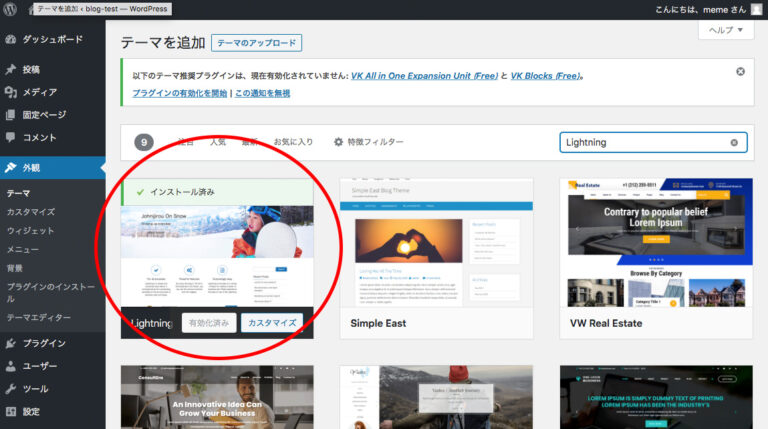Open Posts (投稿) menu
The width and height of the screenshot is (768, 429).
(52, 70)
